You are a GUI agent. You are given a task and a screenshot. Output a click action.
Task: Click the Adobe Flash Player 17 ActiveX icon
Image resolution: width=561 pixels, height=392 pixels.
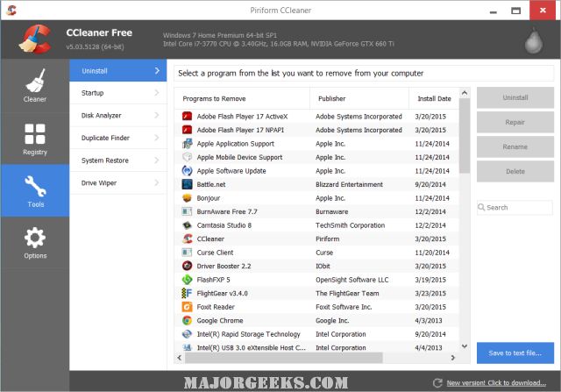pyautogui.click(x=187, y=117)
